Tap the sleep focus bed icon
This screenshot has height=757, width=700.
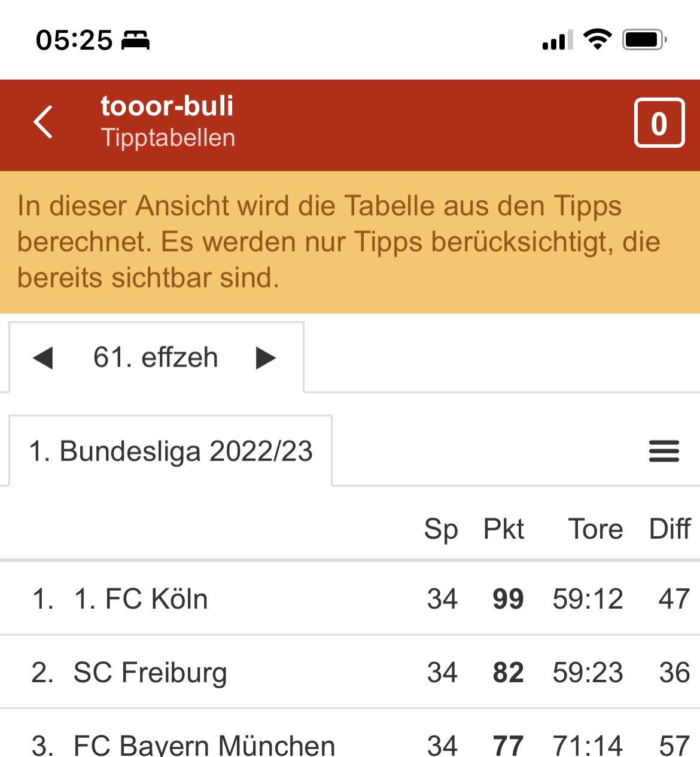click(136, 41)
